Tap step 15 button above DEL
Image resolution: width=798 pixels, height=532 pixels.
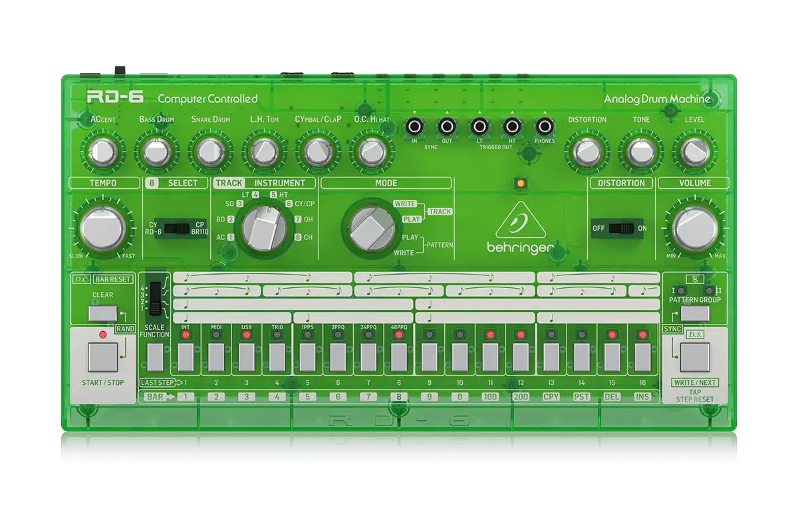(x=612, y=357)
